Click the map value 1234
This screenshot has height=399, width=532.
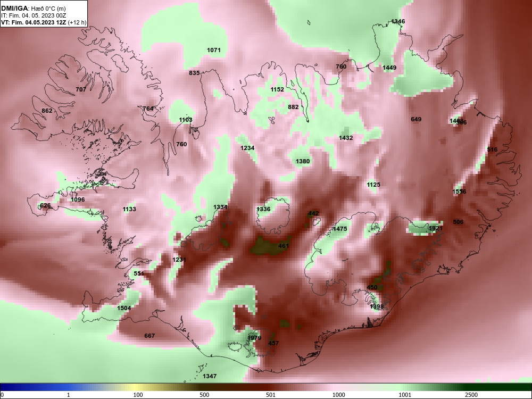click(x=247, y=148)
